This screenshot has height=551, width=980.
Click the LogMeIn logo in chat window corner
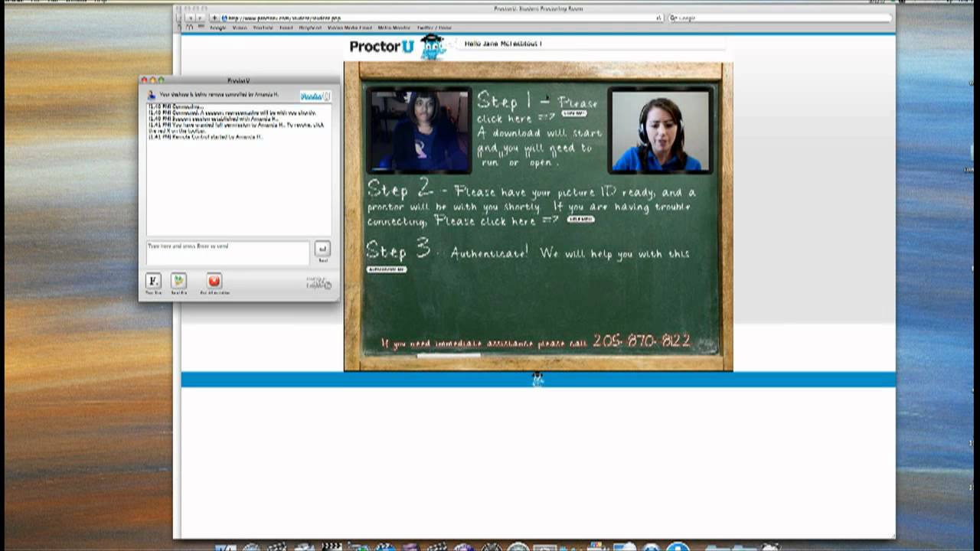(318, 283)
